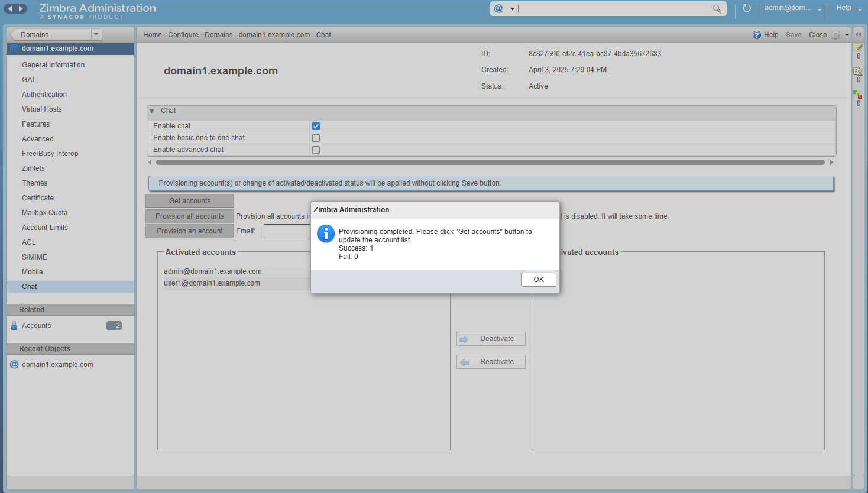
Task: Click the search magnifier icon
Action: (717, 8)
